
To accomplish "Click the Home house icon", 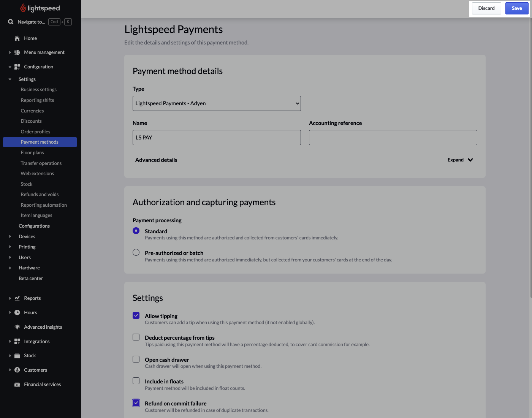I will pos(17,38).
